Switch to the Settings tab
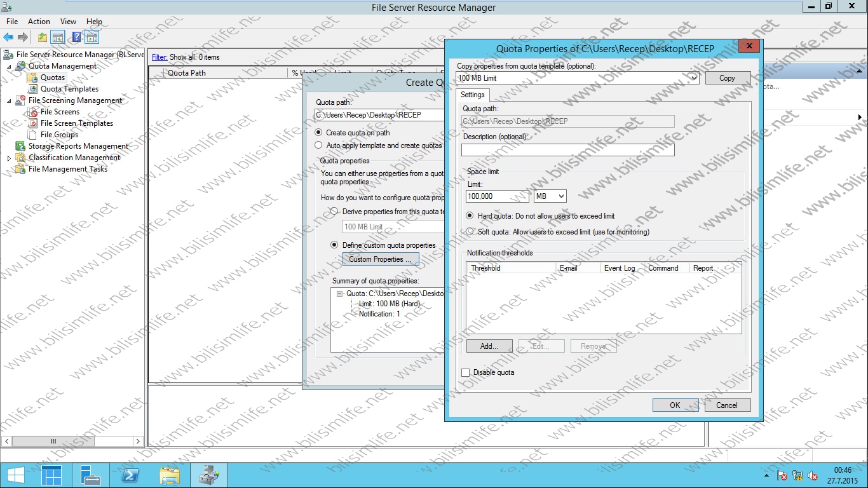868x488 pixels. point(473,95)
